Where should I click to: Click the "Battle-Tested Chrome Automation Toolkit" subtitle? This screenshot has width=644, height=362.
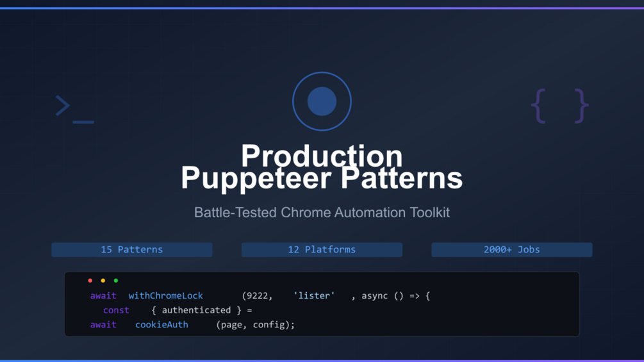322,213
